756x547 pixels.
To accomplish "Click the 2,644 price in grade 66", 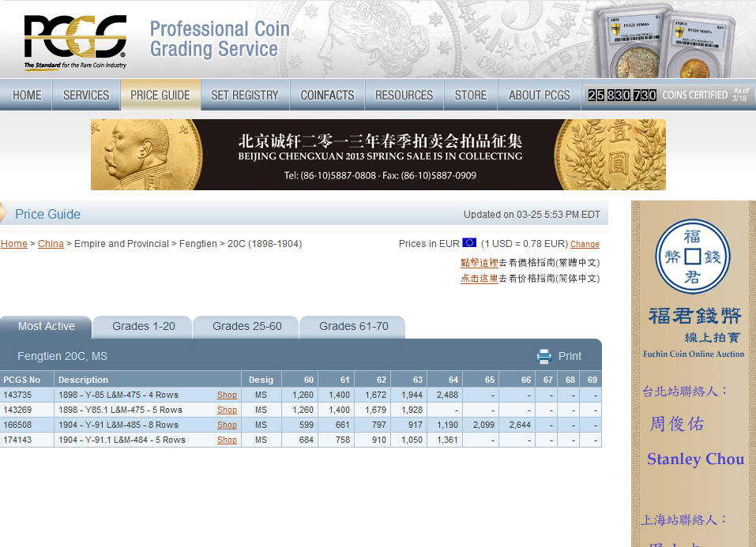I will 520,425.
